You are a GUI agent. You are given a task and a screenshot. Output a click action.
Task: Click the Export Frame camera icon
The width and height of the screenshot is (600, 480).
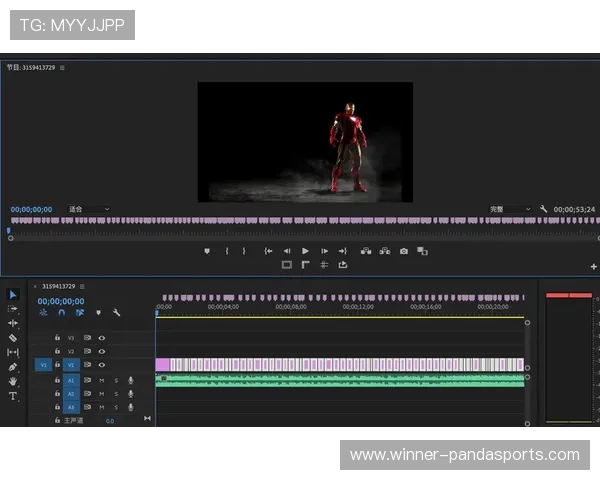coord(404,251)
